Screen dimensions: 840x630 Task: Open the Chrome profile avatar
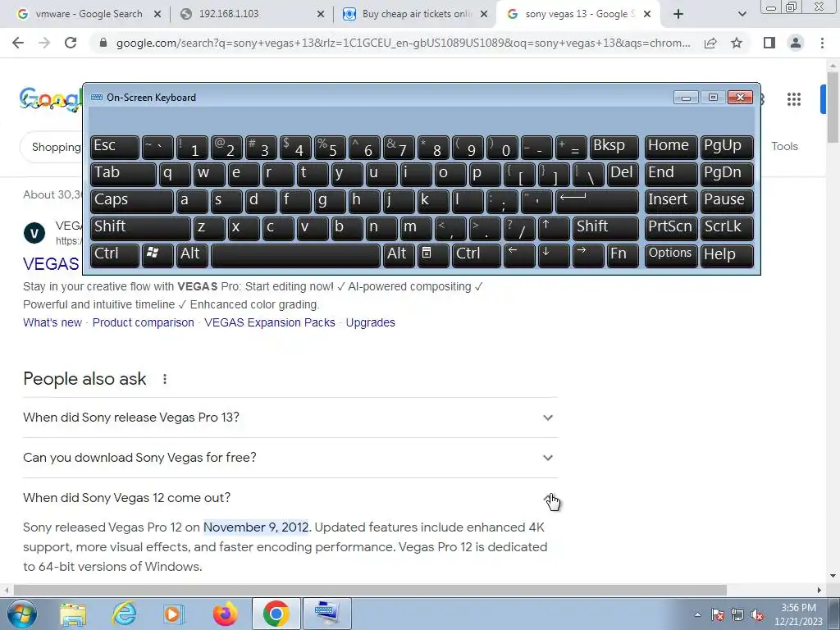click(x=796, y=43)
